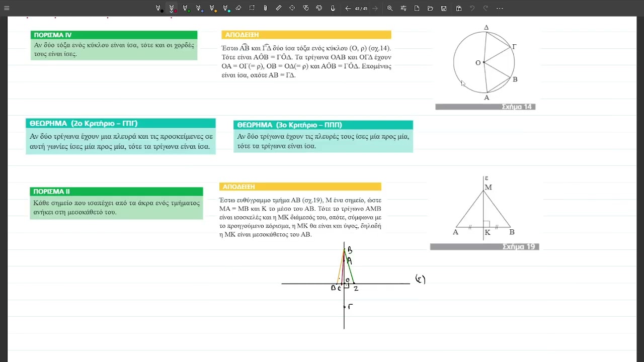
Task: Open the hamburger menu
Action: coord(7,8)
